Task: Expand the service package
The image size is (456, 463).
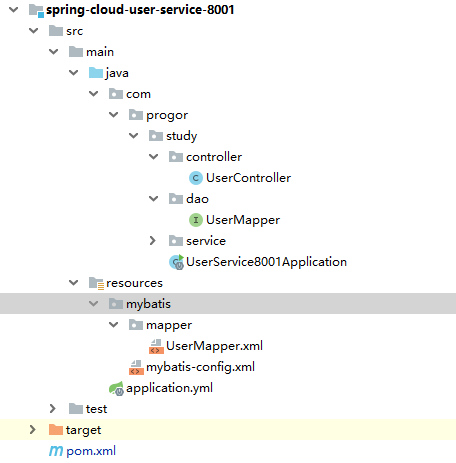Action: (x=153, y=241)
